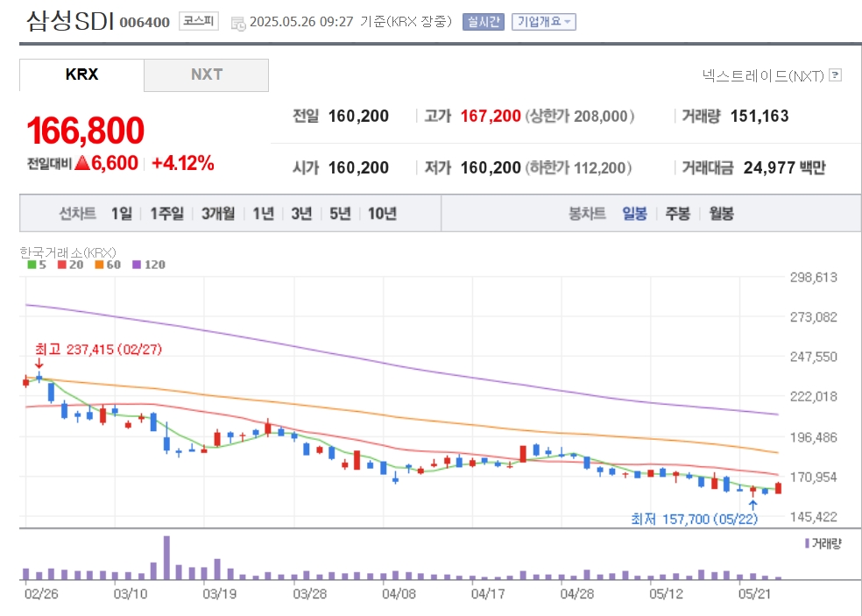Click the stock code 006400
The width and height of the screenshot is (862, 616).
click(145, 22)
